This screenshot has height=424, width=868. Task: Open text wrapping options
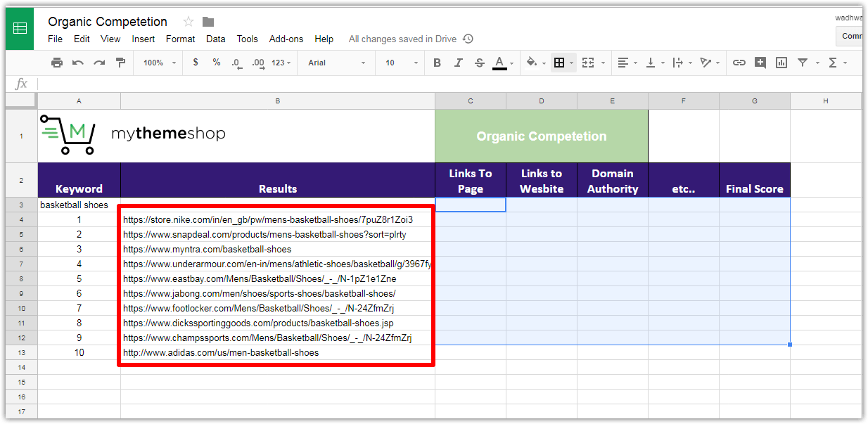(678, 63)
